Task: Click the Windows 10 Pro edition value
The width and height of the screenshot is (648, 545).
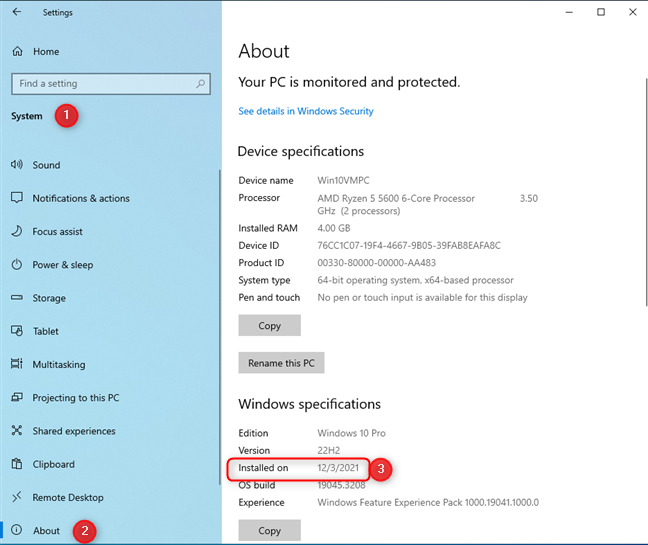Action: tap(351, 433)
